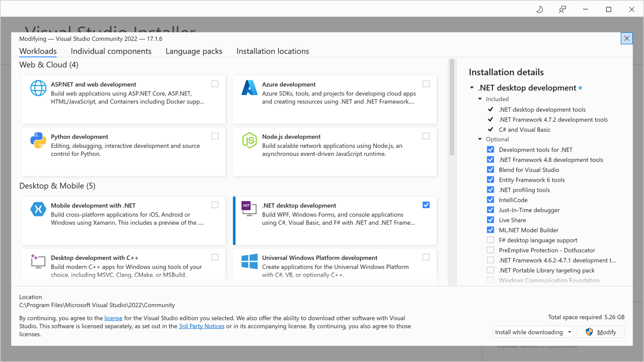Enable the Node.js development workload
The image size is (644, 362).
[x=426, y=136]
